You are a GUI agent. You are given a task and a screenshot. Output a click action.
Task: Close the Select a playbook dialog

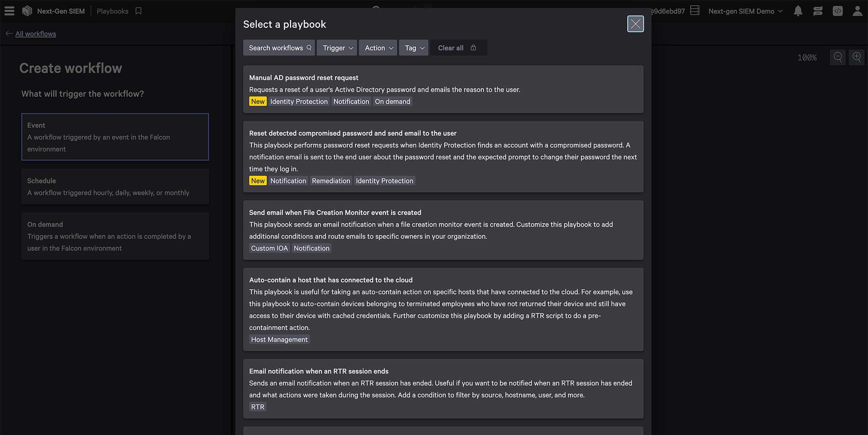pos(635,24)
